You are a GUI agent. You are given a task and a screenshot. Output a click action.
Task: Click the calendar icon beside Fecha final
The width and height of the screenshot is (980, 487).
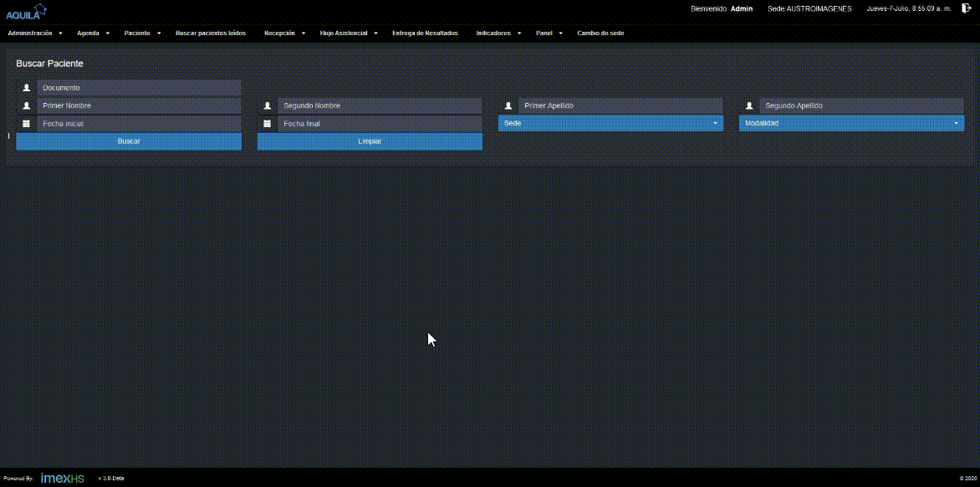click(268, 124)
